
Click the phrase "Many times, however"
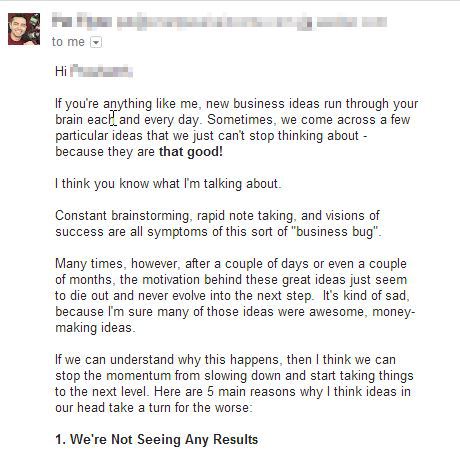tap(117, 264)
